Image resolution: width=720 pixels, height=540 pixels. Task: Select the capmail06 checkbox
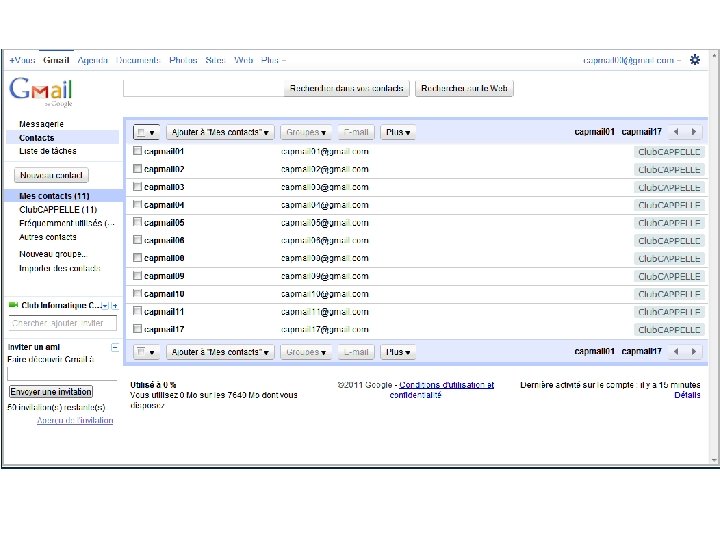[x=137, y=240]
